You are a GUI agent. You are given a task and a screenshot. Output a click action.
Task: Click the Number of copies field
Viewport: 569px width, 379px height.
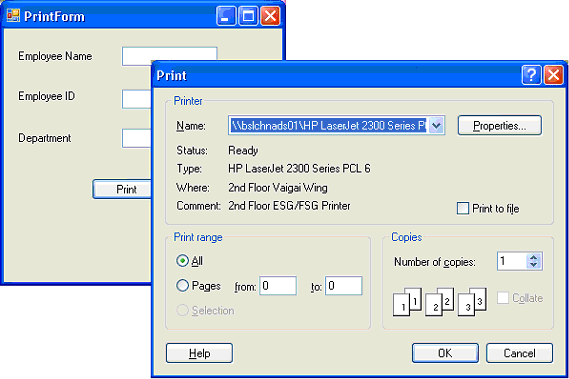coord(512,261)
